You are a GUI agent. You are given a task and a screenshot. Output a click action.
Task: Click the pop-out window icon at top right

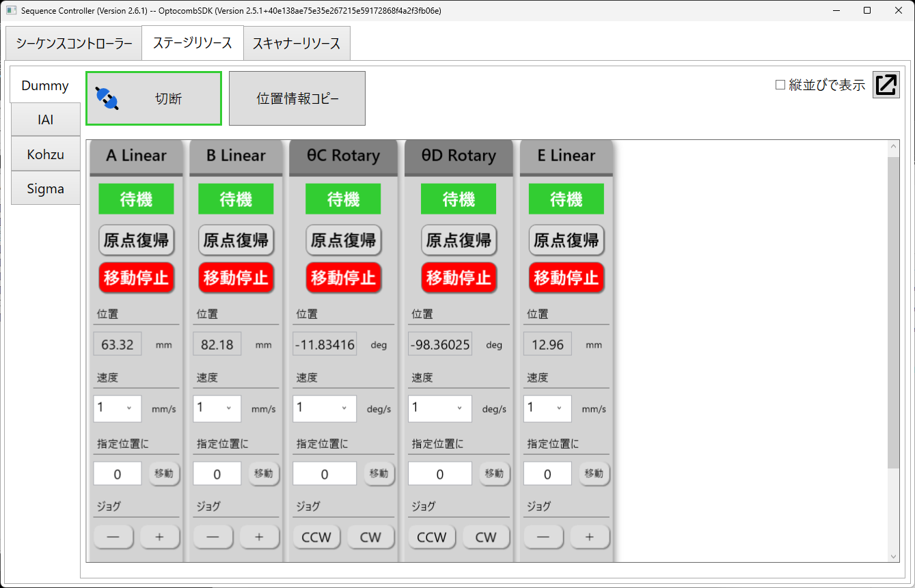pyautogui.click(x=886, y=85)
